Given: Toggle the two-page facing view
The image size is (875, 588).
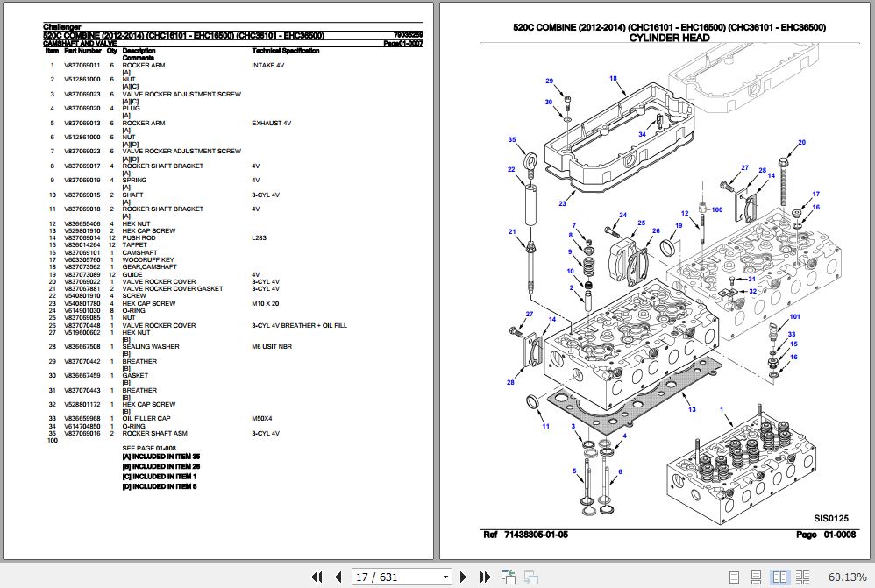Looking at the screenshot, I should point(779,577).
